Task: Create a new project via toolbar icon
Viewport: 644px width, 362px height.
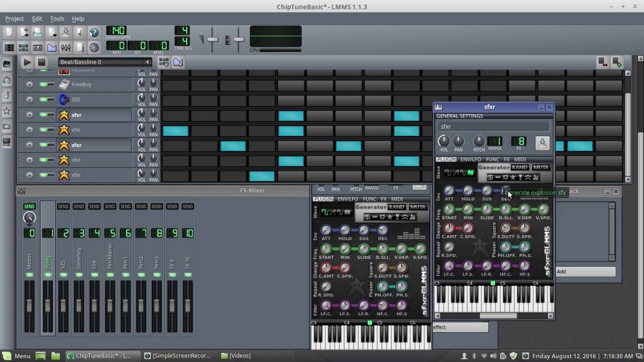Action: 9,33
